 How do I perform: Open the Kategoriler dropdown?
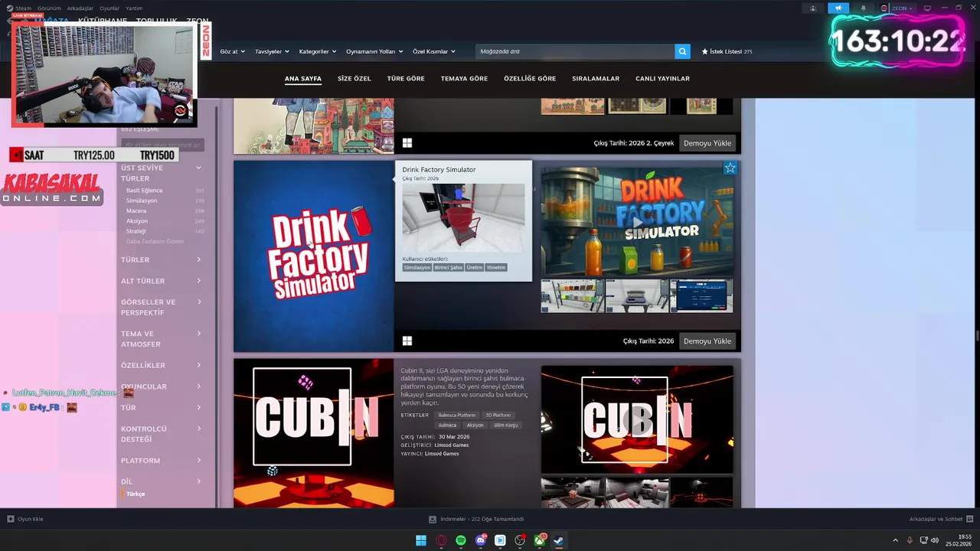pyautogui.click(x=318, y=51)
